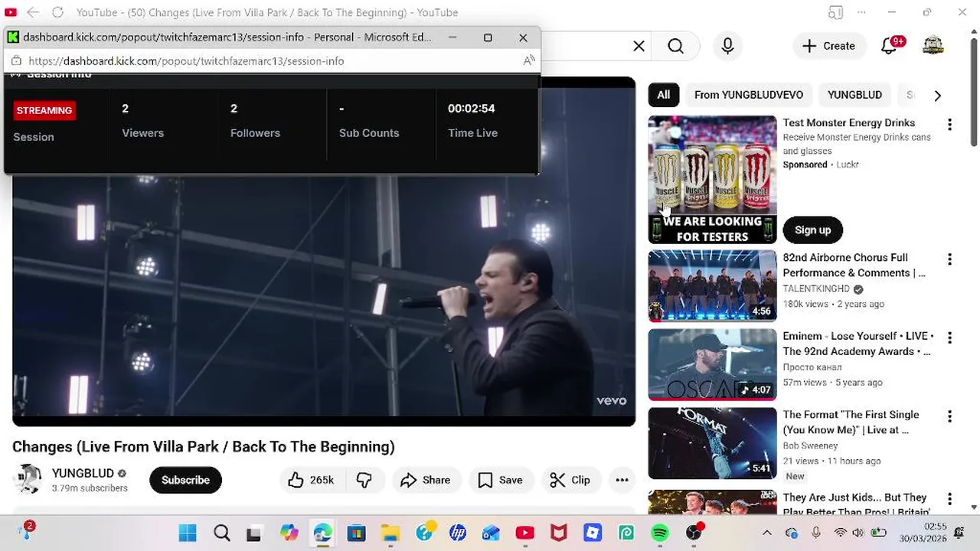Open more actions ellipsis under the video
The height and width of the screenshot is (551, 980).
[622, 480]
